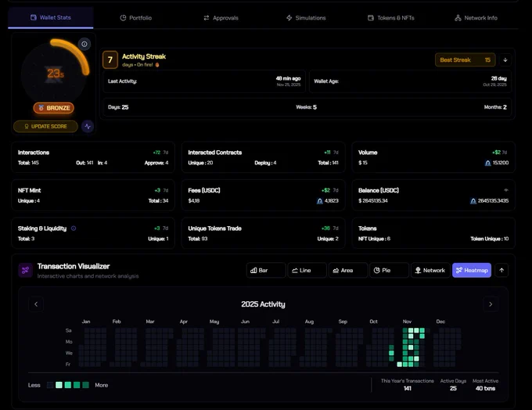Viewport: 532px width, 410px height.
Task: Click the BRONZE rank badge
Action: 54,108
